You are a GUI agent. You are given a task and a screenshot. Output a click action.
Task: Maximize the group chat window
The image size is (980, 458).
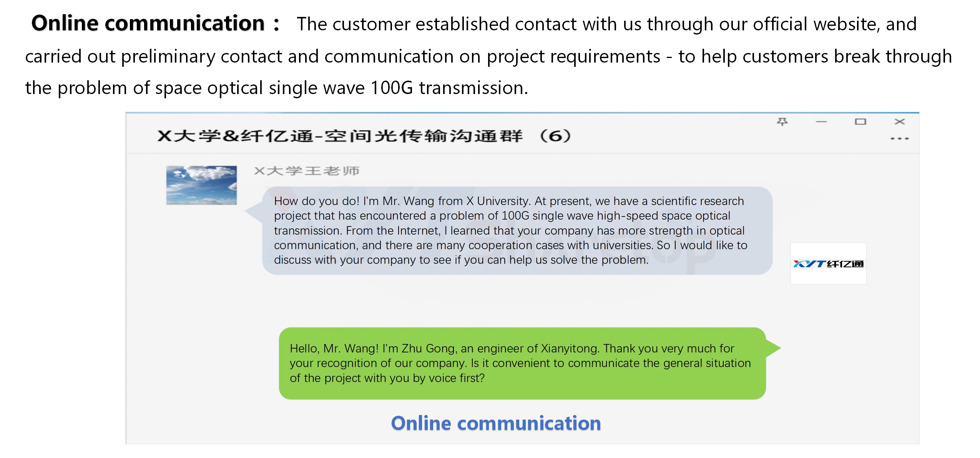pyautogui.click(x=860, y=122)
